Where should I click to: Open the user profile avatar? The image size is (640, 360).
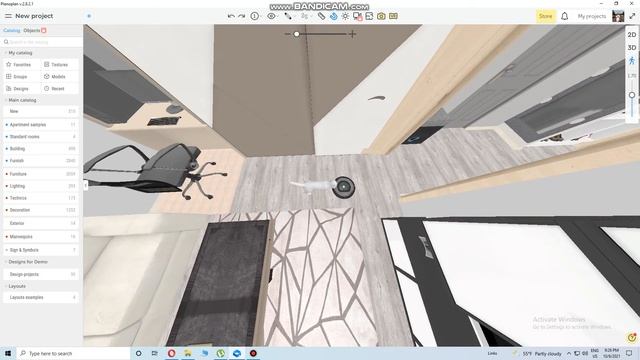(x=618, y=16)
